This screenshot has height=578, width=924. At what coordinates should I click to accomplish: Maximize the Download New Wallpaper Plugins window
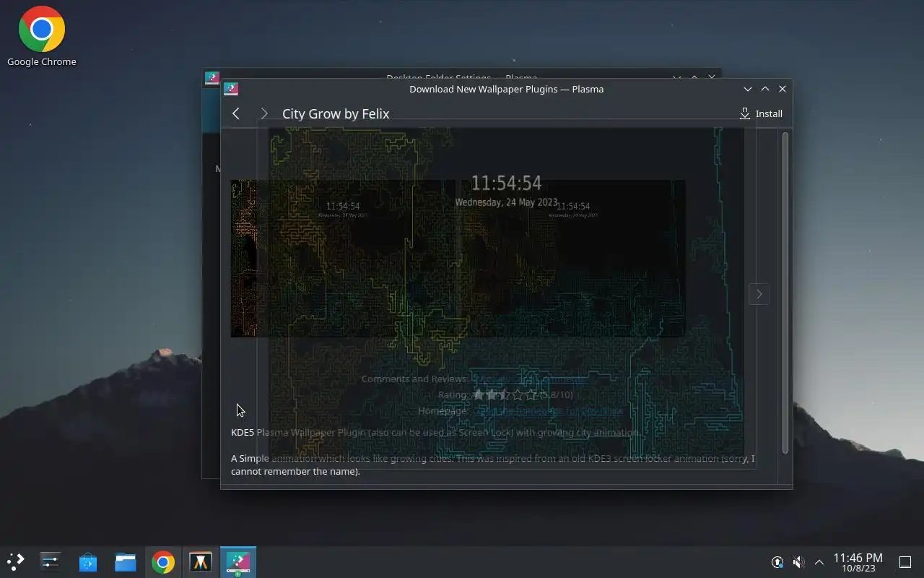765,89
